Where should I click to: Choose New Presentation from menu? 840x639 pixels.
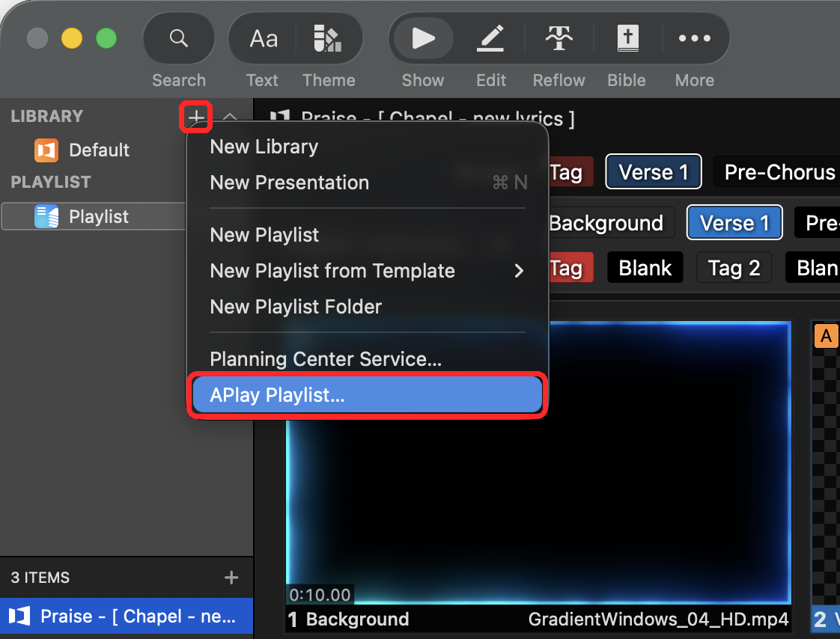click(x=368, y=183)
